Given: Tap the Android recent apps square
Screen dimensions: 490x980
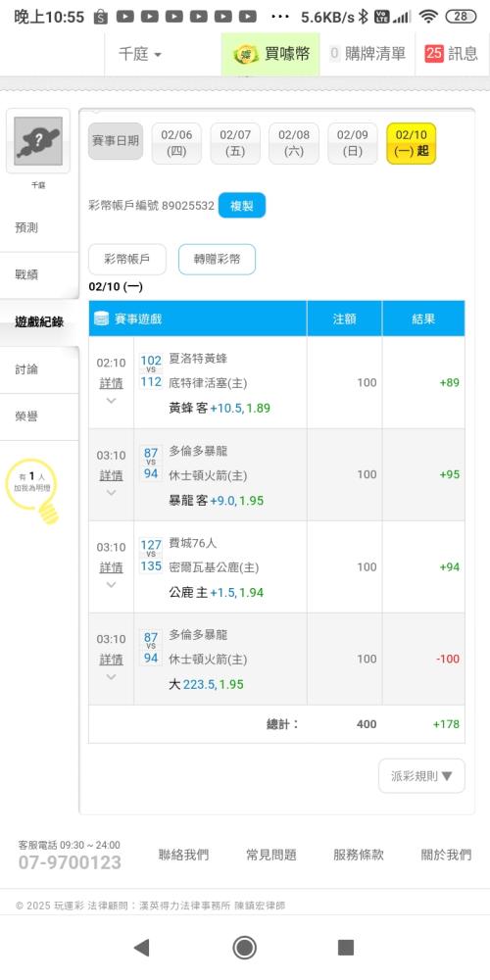Looking at the screenshot, I should tap(346, 948).
